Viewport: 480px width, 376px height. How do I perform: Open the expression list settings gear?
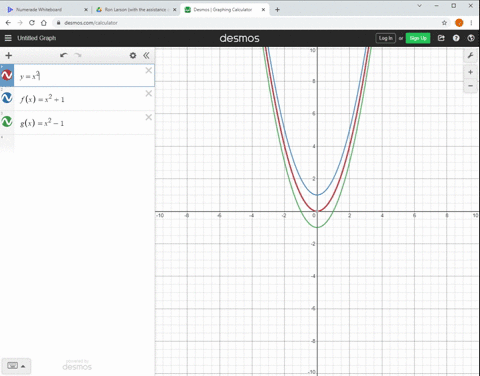[x=133, y=55]
